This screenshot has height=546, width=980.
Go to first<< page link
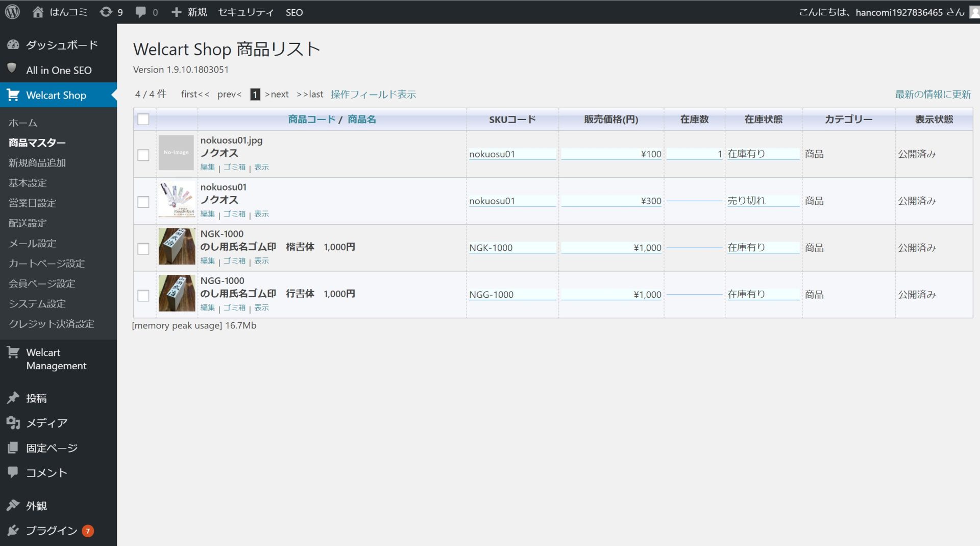[195, 94]
